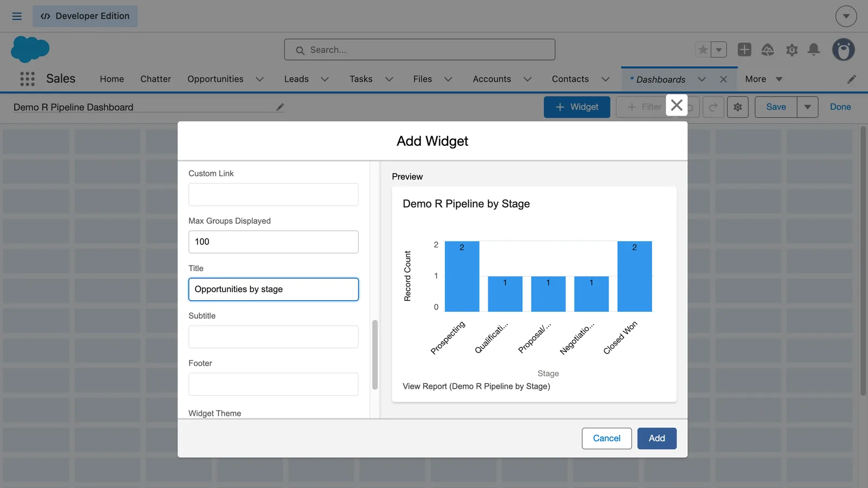Click the + Widget button
Screen dimensions: 868x488
click(577, 107)
